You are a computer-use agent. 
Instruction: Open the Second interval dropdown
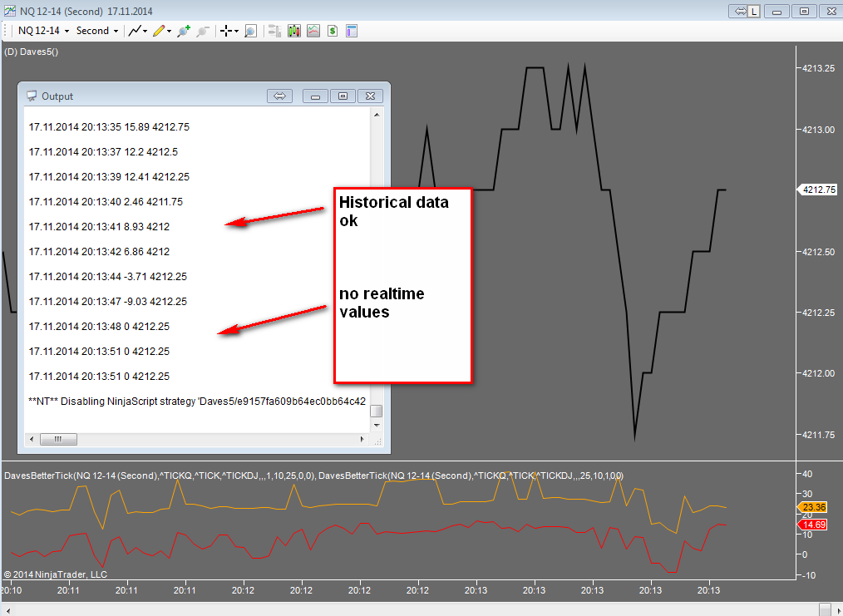pos(96,31)
